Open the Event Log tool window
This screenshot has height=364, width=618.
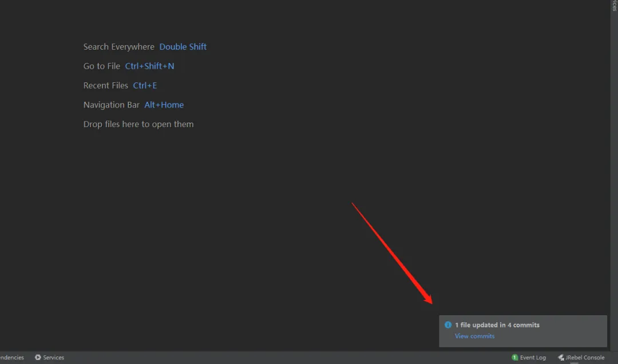click(x=529, y=357)
